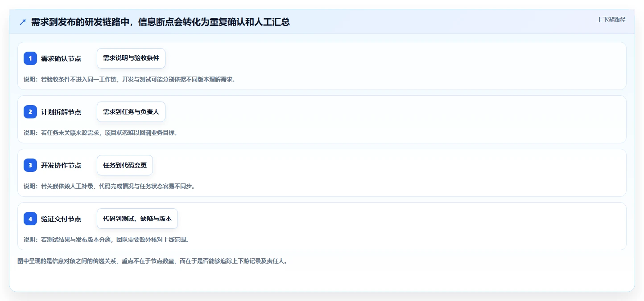
Task: Select the 计划拆解节点 title
Action: click(61, 112)
